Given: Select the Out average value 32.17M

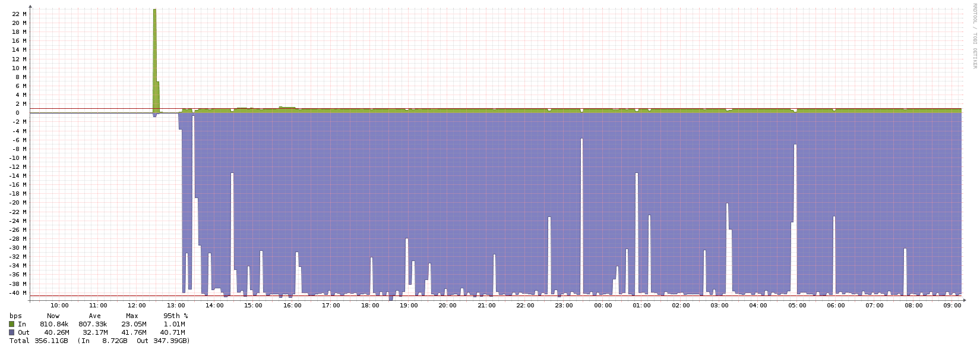Looking at the screenshot, I should [x=96, y=332].
